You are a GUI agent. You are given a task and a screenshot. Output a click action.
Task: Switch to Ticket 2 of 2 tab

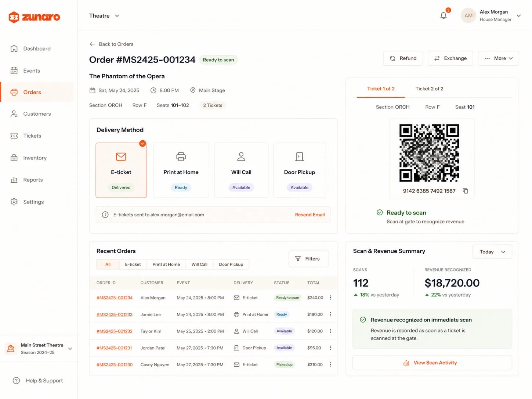pos(429,89)
